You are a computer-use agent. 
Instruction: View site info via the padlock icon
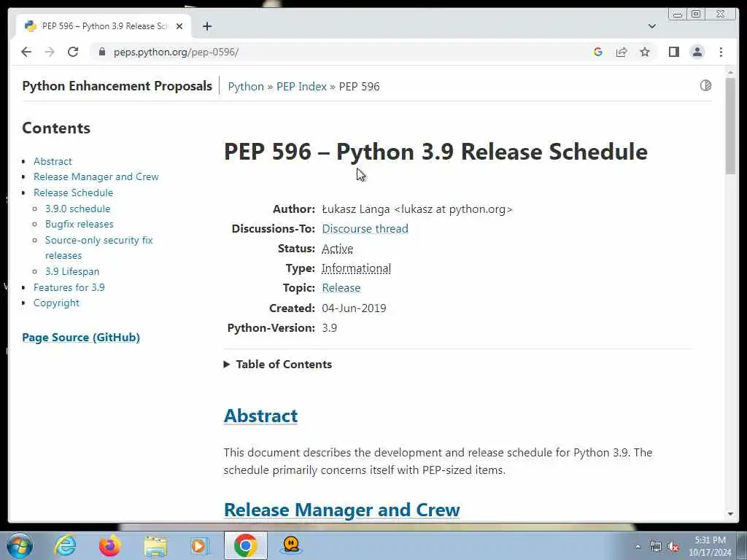[x=101, y=52]
